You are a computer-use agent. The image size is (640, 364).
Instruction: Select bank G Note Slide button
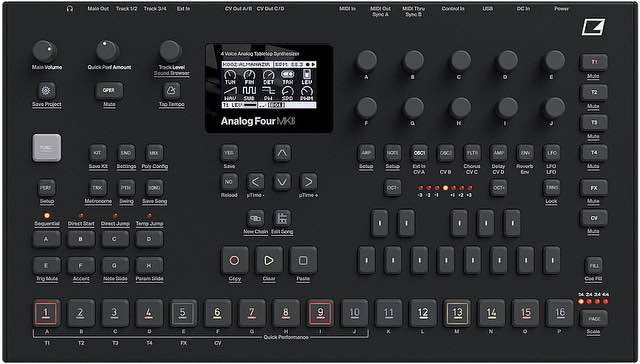point(115,266)
